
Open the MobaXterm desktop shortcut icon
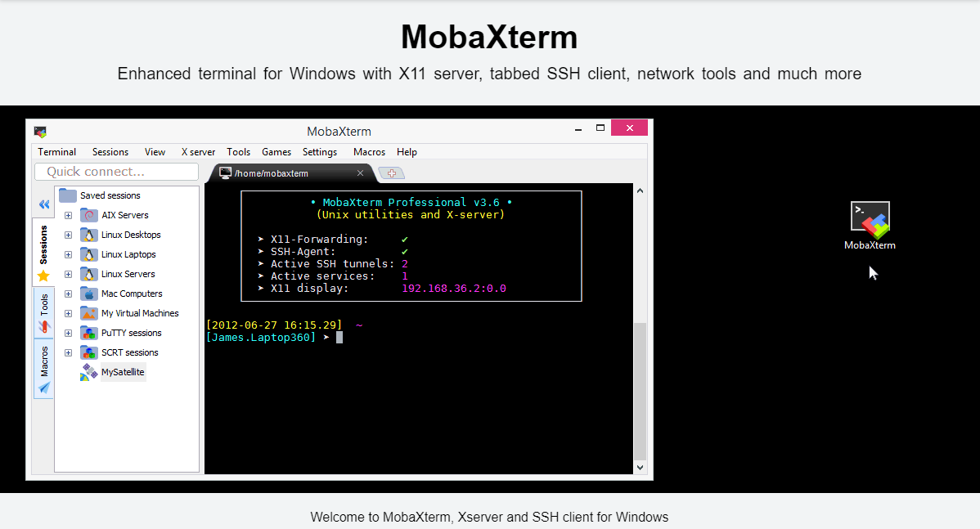click(x=870, y=219)
